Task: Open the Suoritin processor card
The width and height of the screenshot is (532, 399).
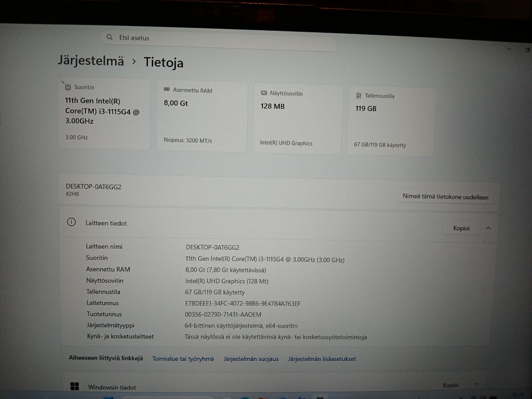Action: coord(104,113)
